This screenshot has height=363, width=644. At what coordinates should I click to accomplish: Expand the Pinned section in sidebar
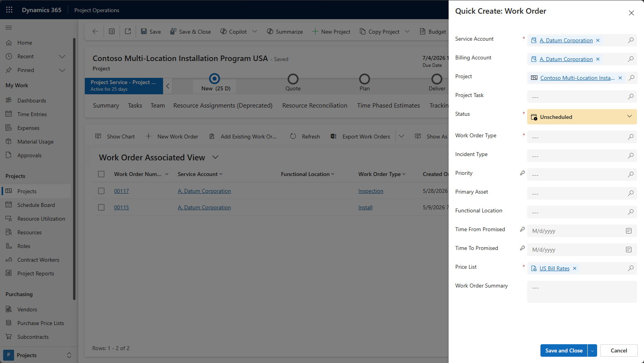[x=62, y=70]
